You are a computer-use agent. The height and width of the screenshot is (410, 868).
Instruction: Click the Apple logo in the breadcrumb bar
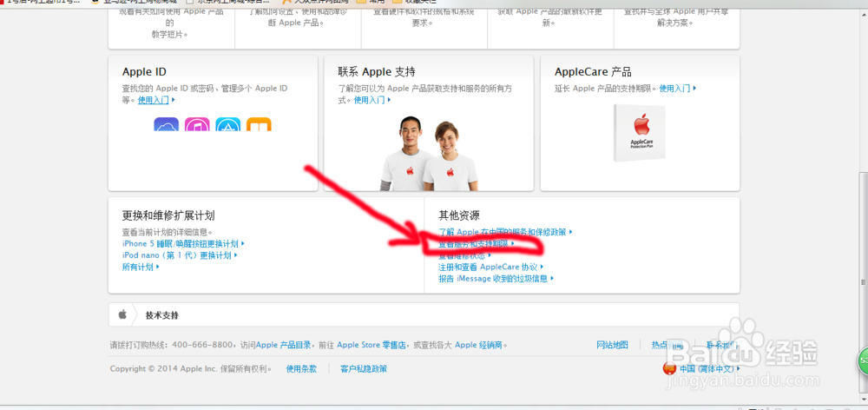pos(122,314)
